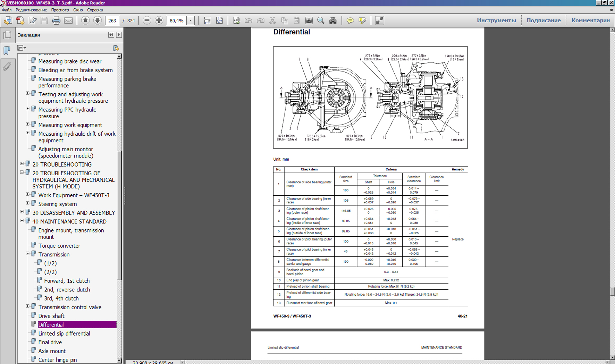Go to the previous page with up arrow
This screenshot has width=615, height=364.
(x=85, y=20)
